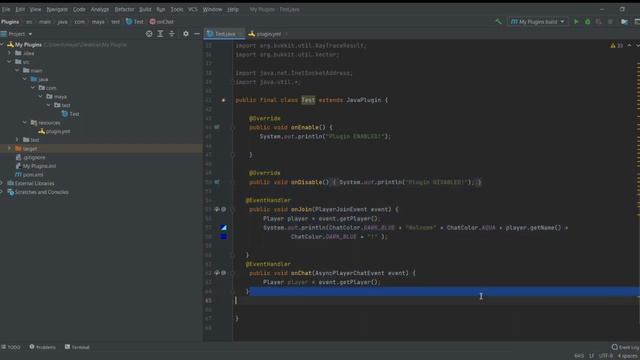Open Project panel settings gear
The image size is (640, 360).
186,34
